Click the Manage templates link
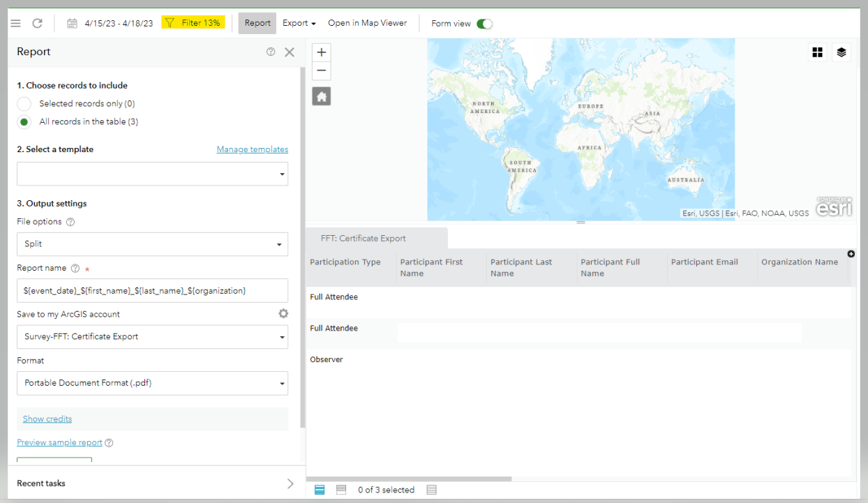 252,149
